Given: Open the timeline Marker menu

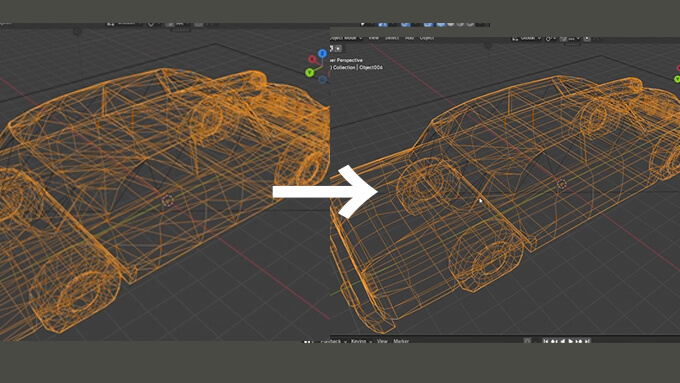Looking at the screenshot, I should [x=401, y=341].
